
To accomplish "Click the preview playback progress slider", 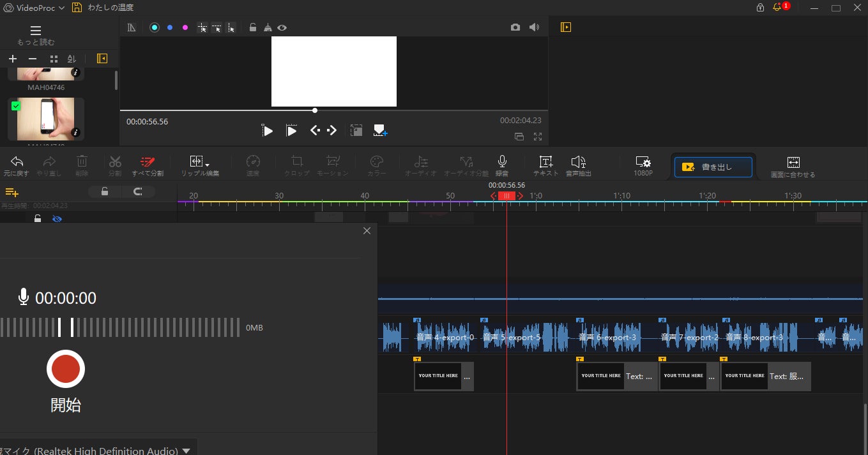I will click(x=315, y=110).
